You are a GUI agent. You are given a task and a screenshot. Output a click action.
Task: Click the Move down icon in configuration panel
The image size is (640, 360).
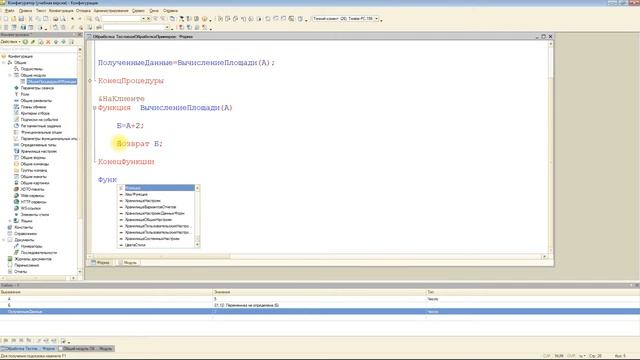(x=64, y=42)
